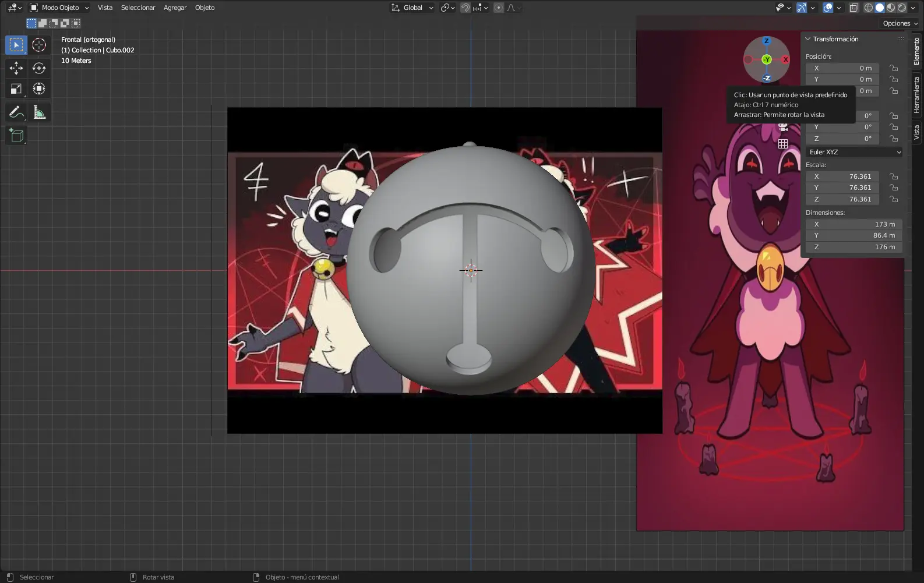Open the Global transform orientation dropdown
Image resolution: width=924 pixels, height=583 pixels.
click(412, 8)
